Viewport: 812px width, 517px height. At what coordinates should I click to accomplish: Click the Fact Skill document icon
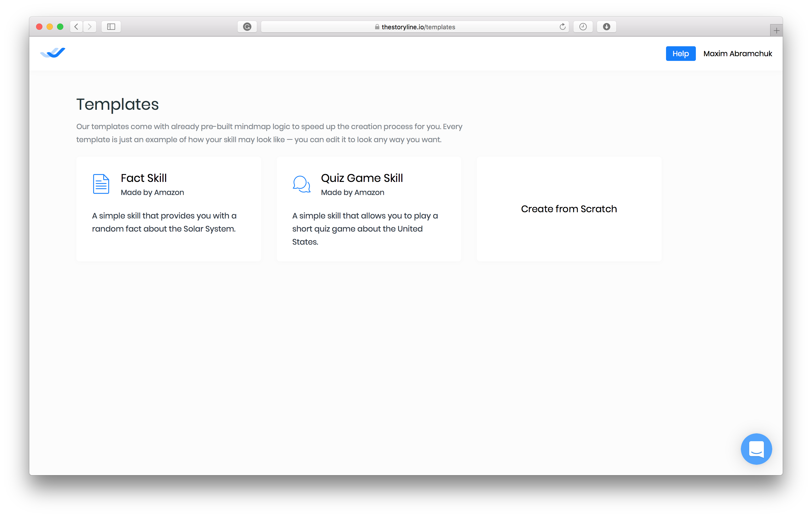[101, 184]
